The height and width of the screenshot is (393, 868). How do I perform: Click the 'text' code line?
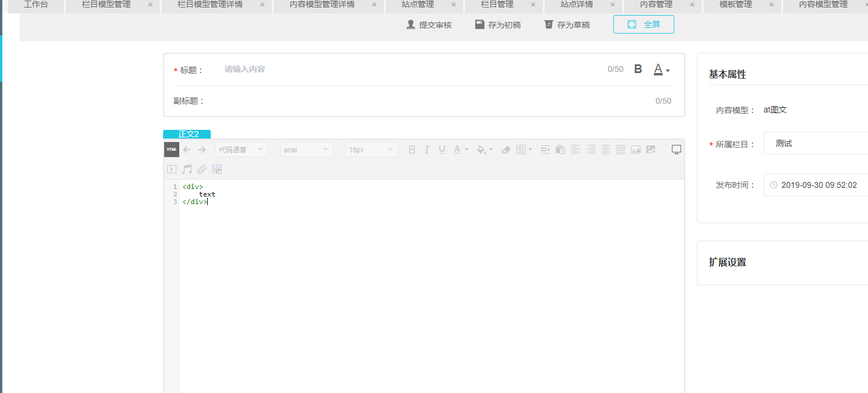click(x=207, y=194)
